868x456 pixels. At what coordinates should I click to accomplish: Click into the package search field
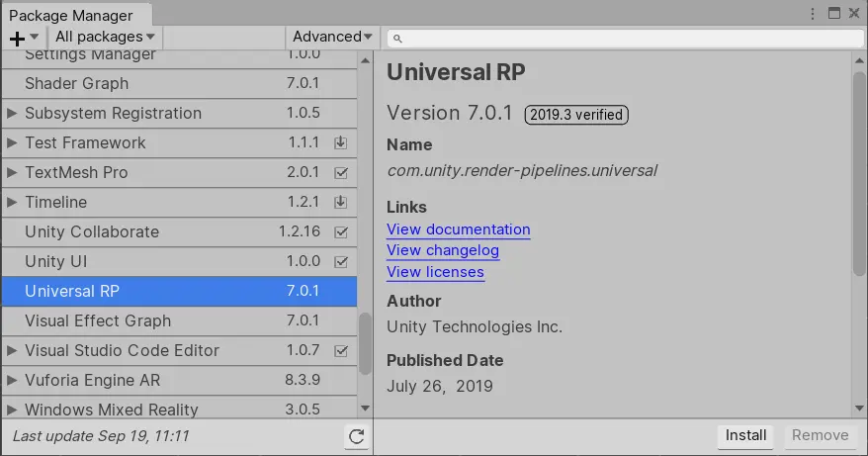(x=626, y=39)
